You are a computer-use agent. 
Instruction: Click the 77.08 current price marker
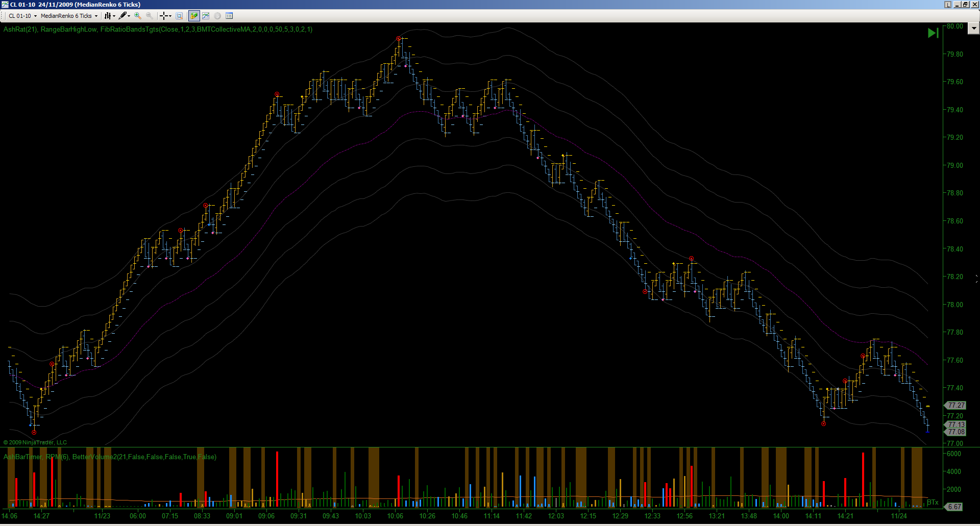[955, 432]
